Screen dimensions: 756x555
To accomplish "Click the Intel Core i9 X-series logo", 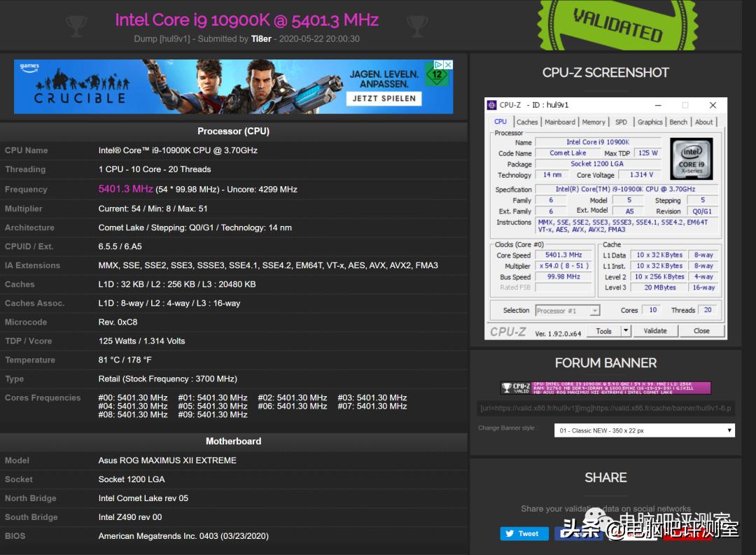I will (x=692, y=160).
